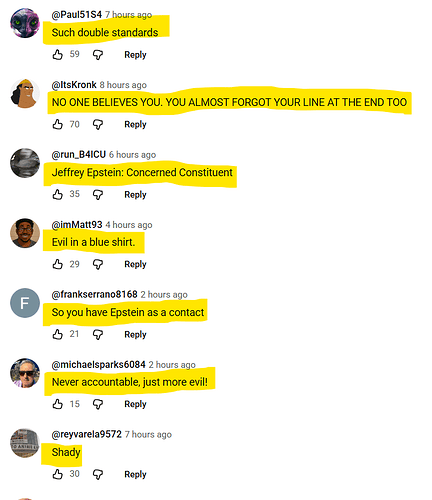The width and height of the screenshot is (432, 500).
Task: Like the "Evil in a blue shirt" comment
Action: pyautogui.click(x=58, y=264)
